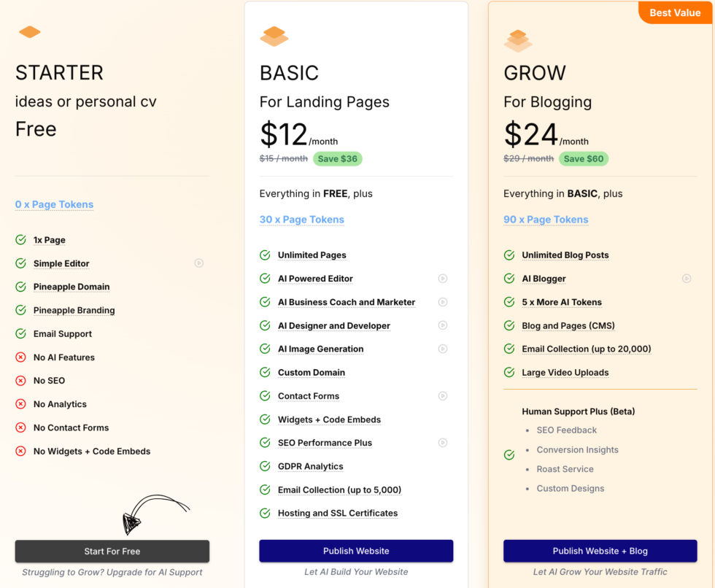Click the green check beside Unlimited Blog Posts
The height and width of the screenshot is (588, 715).
pos(509,255)
